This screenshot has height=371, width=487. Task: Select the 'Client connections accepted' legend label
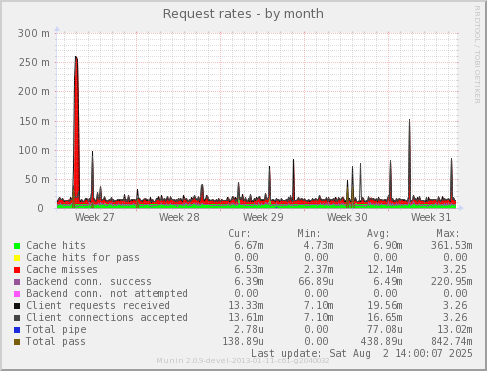click(x=107, y=318)
